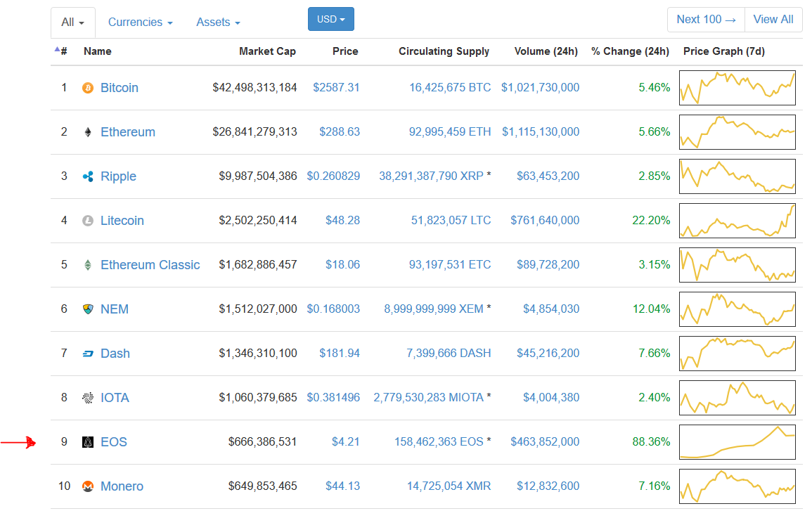This screenshot has height=511, width=812.
Task: Click the Ripple logo icon
Action: [88, 176]
